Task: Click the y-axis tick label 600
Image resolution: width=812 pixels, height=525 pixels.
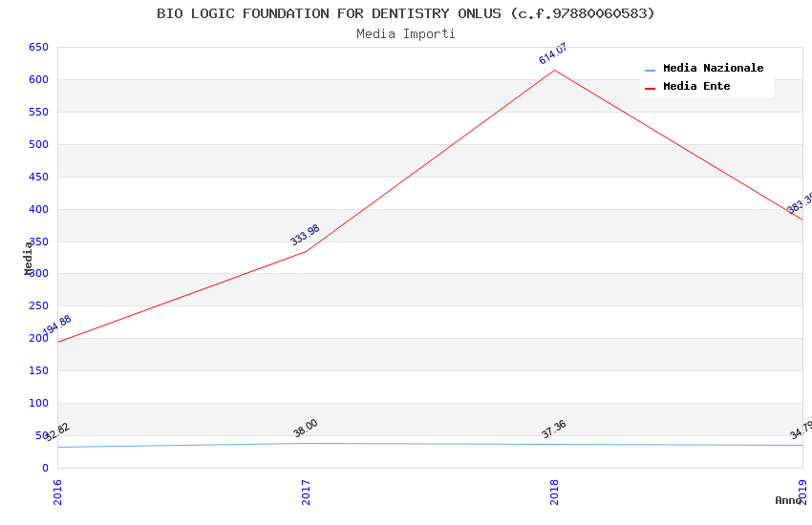Action: tap(38, 79)
